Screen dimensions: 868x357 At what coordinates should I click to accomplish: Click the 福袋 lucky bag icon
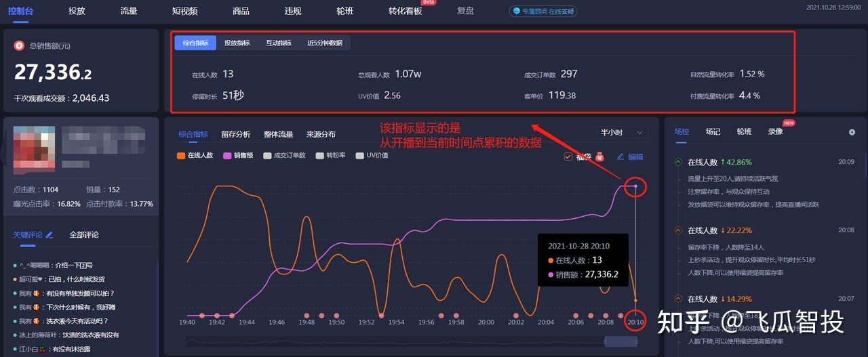[x=599, y=156]
